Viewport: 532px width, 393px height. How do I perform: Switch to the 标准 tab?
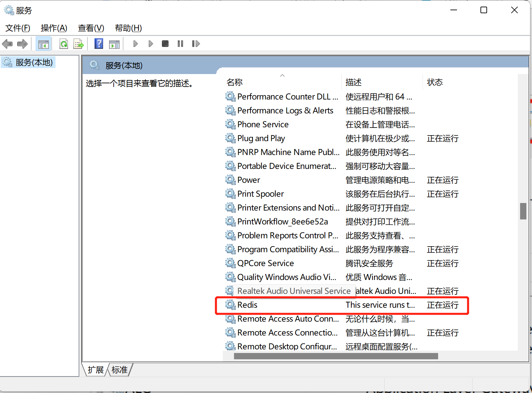(x=120, y=370)
